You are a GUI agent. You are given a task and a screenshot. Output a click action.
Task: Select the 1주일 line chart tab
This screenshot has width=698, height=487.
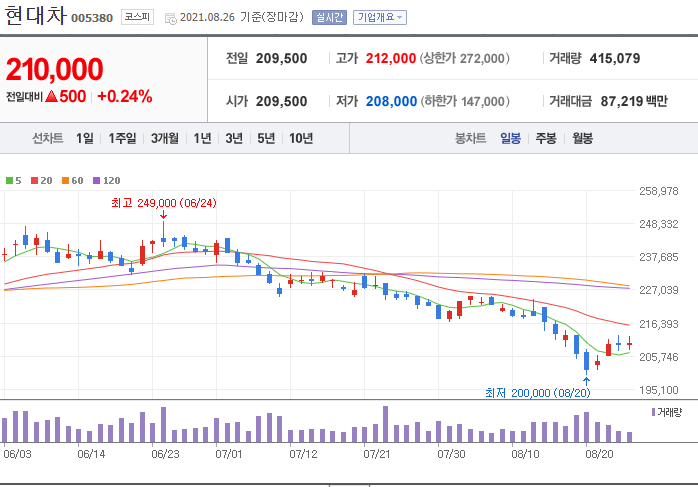(x=122, y=138)
